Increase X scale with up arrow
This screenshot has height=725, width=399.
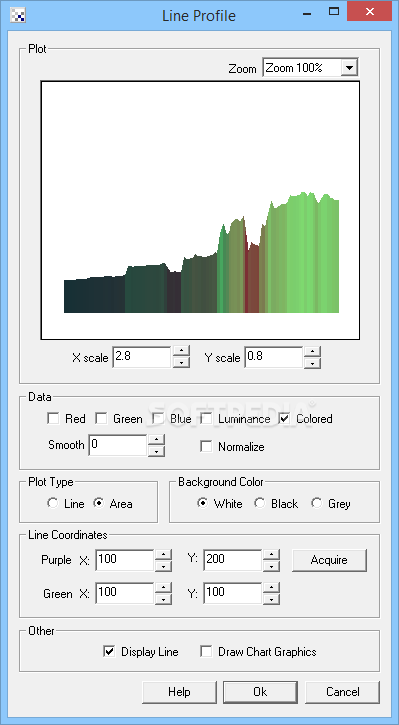tap(181, 351)
